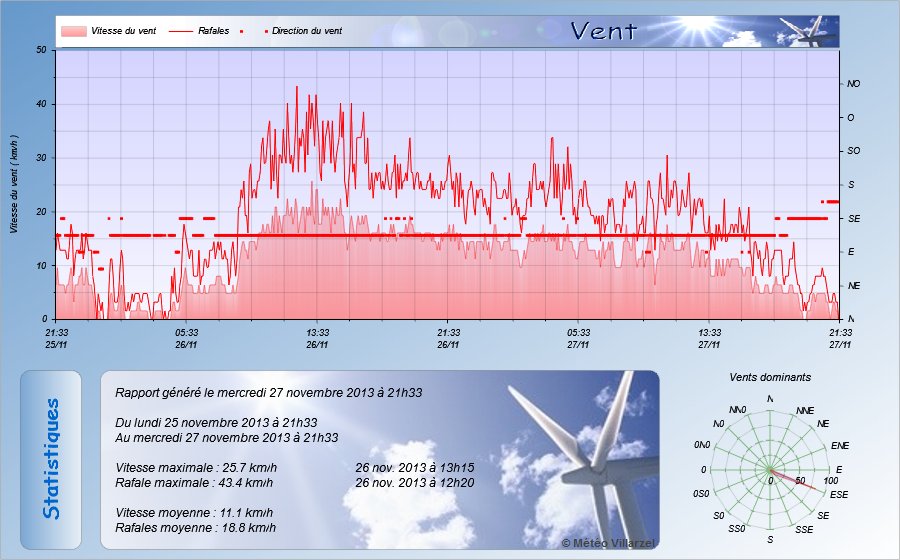This screenshot has width=900, height=560.
Task: Click the 13:33 26/11 time axis marker
Action: click(318, 337)
